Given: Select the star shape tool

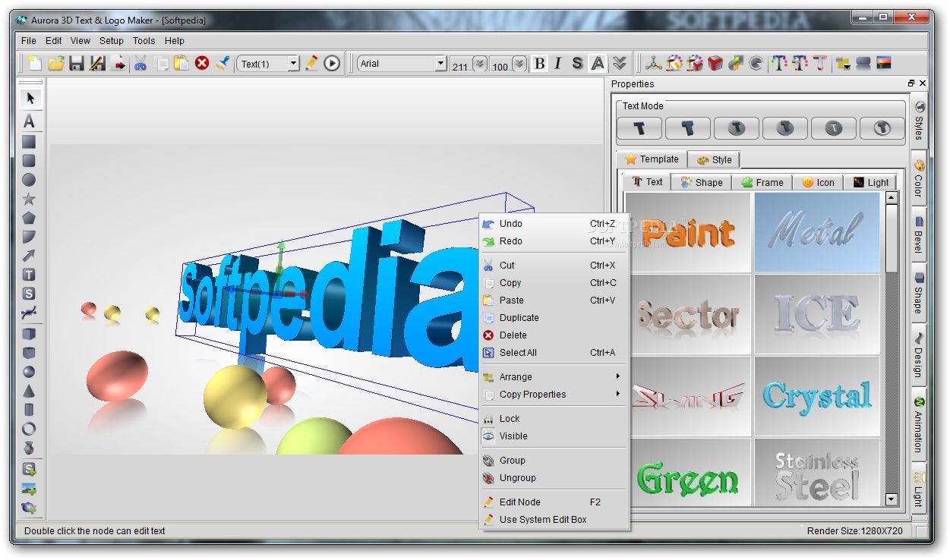Looking at the screenshot, I should click(29, 199).
